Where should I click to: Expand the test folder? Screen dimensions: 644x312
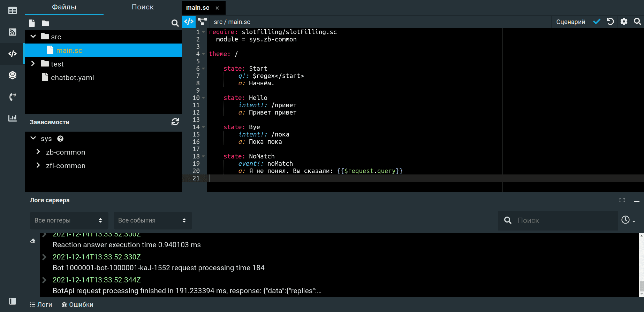tap(33, 63)
